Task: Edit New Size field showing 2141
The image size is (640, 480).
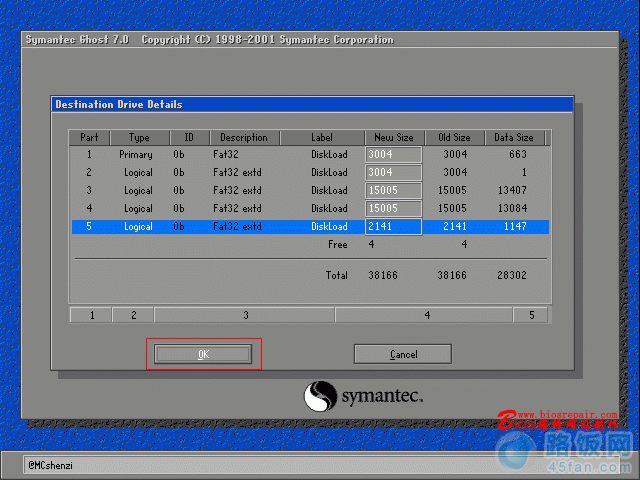Action: [393, 226]
